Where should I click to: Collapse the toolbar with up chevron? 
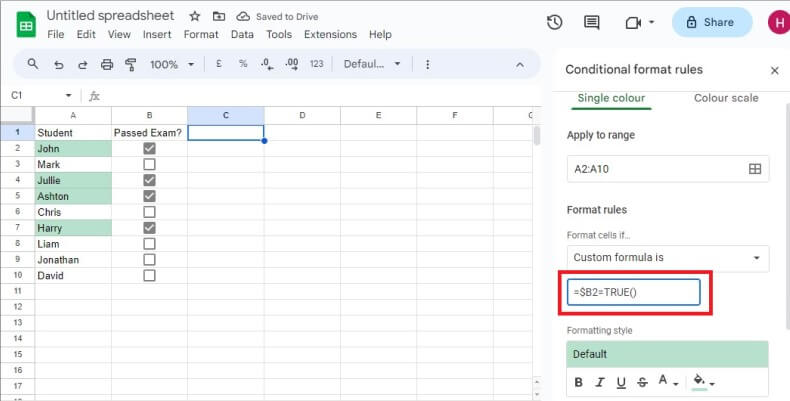pos(520,64)
